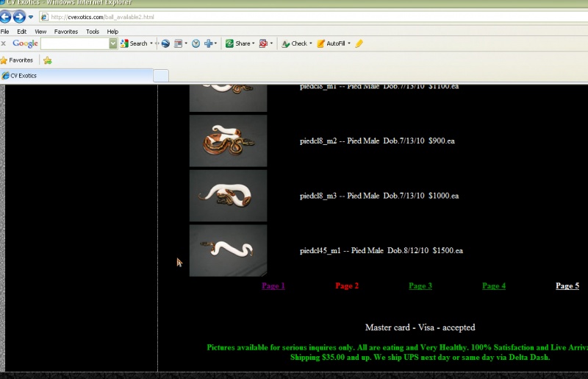Expand the AutoFill options arrow
Image resolution: width=588 pixels, height=379 pixels.
point(349,43)
